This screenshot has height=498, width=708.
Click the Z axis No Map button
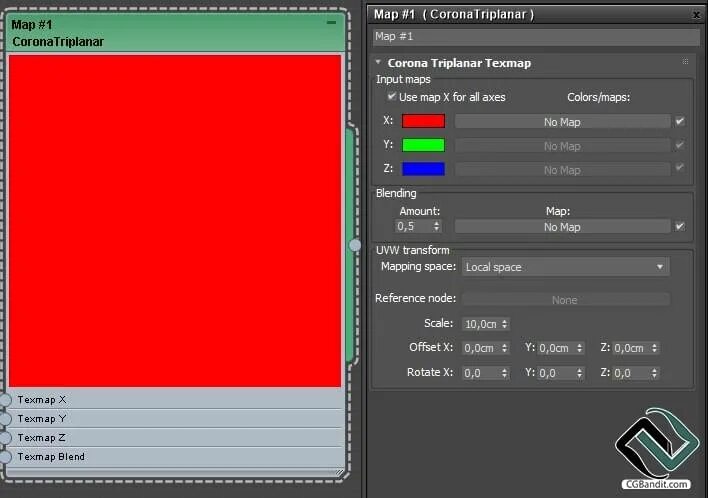562,170
